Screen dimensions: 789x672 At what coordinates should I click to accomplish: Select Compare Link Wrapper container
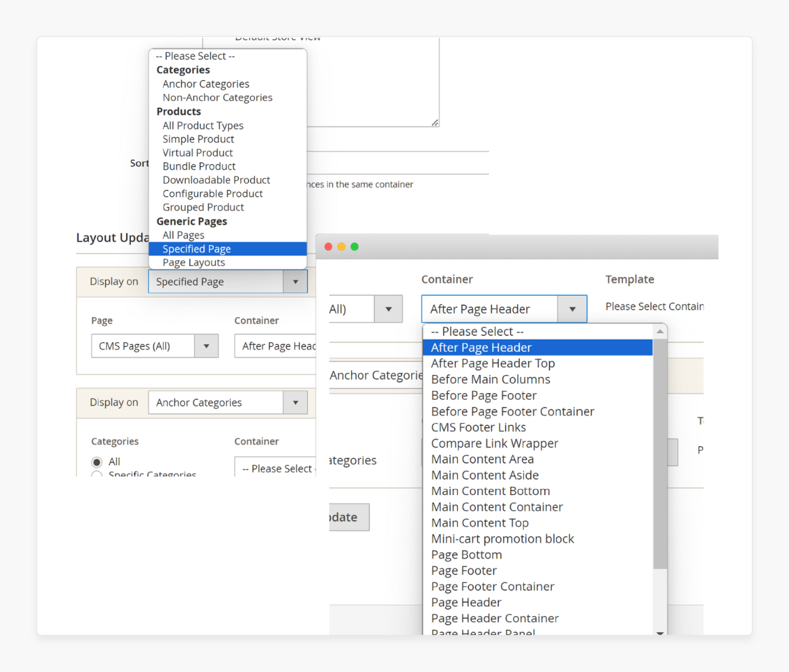tap(538, 443)
